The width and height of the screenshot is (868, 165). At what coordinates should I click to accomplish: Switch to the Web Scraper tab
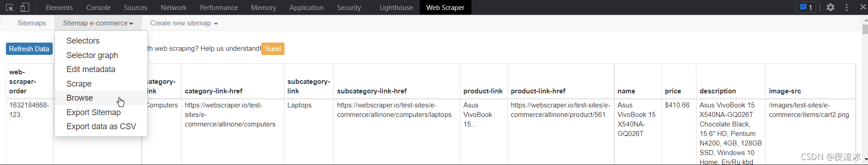(x=445, y=7)
